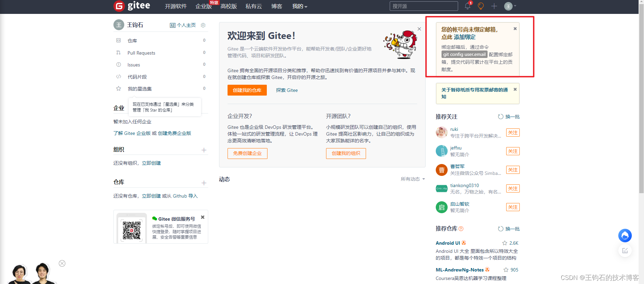Click the code icon beside 代码片段
The image size is (644, 284).
pos(119,77)
